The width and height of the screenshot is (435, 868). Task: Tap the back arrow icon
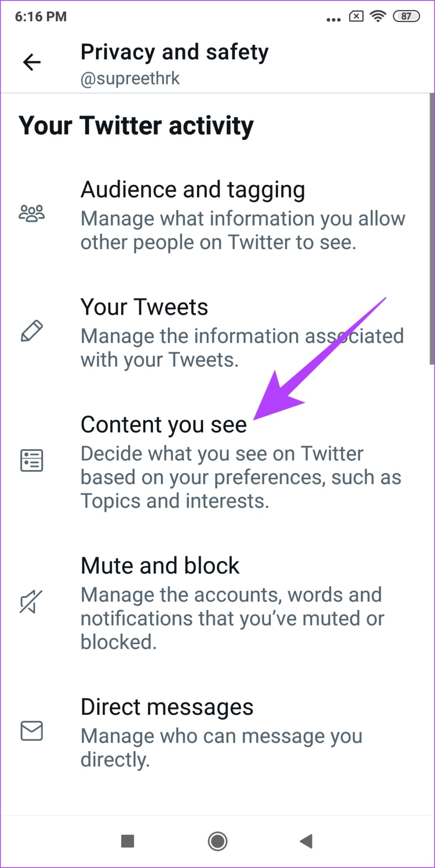pos(32,62)
